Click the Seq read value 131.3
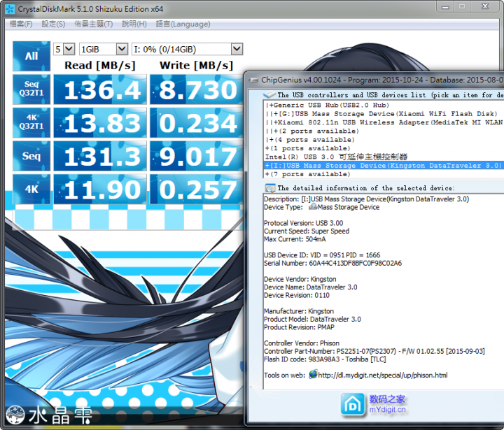The height and width of the screenshot is (430, 504). (100, 156)
